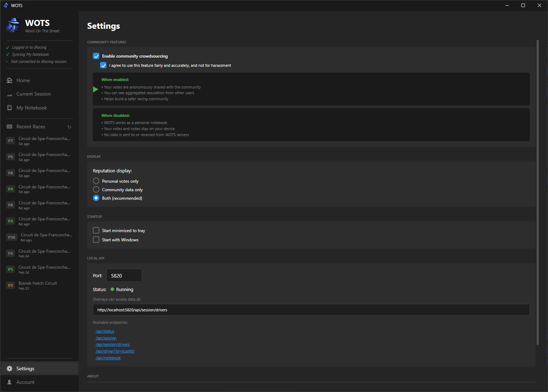The image size is (548, 392).
Task: Click the WOTS spy logo
Action: pos(13,25)
